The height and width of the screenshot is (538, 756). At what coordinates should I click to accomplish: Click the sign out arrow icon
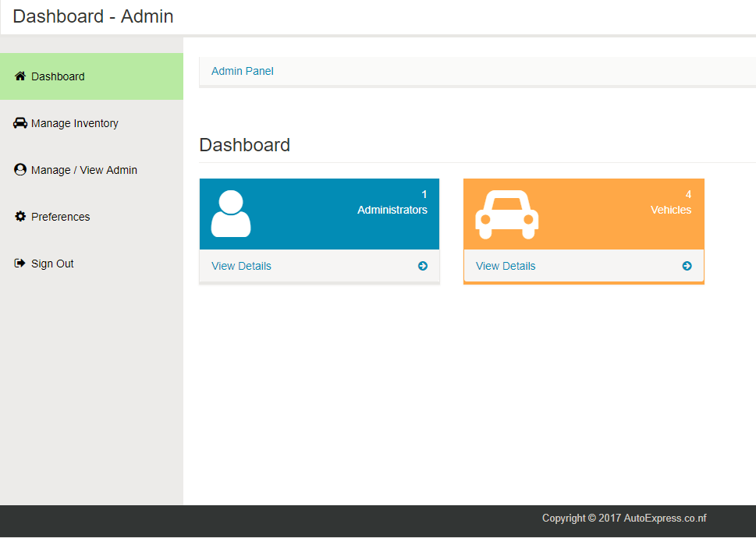tap(20, 264)
